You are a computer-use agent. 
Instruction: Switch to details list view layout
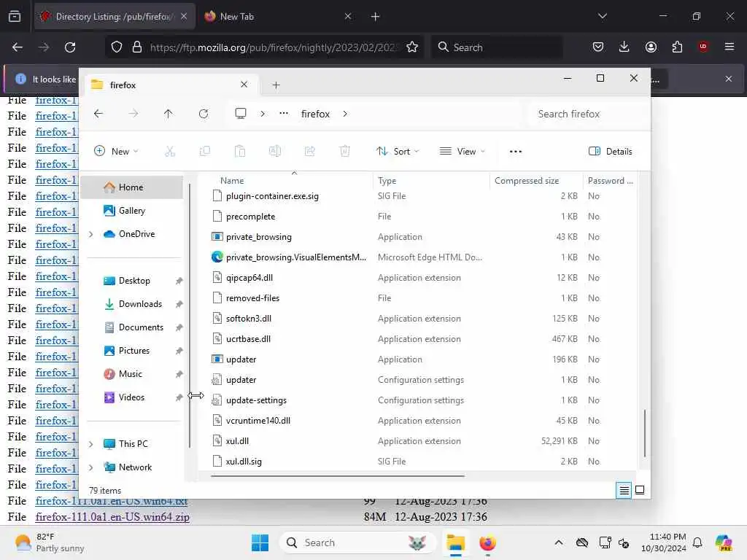click(x=624, y=490)
